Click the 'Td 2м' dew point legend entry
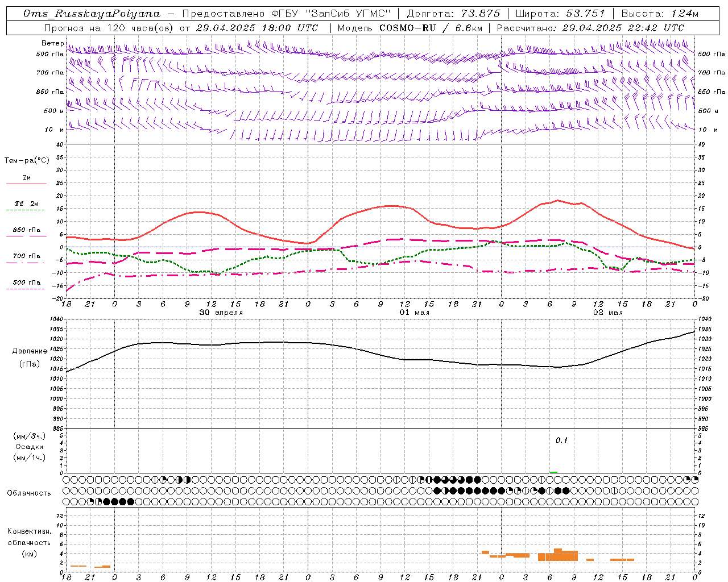 click(x=27, y=203)
